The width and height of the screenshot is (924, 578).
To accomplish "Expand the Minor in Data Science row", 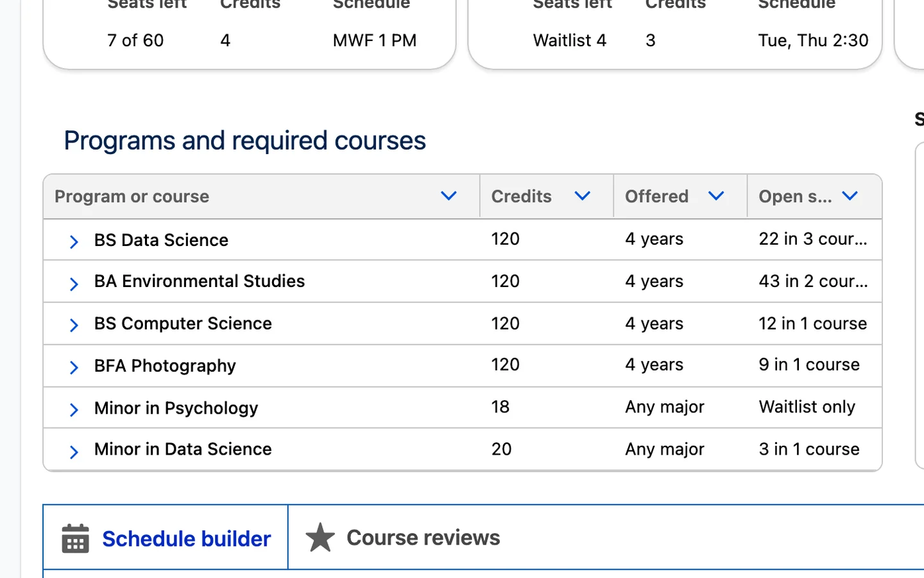I will [x=74, y=452].
